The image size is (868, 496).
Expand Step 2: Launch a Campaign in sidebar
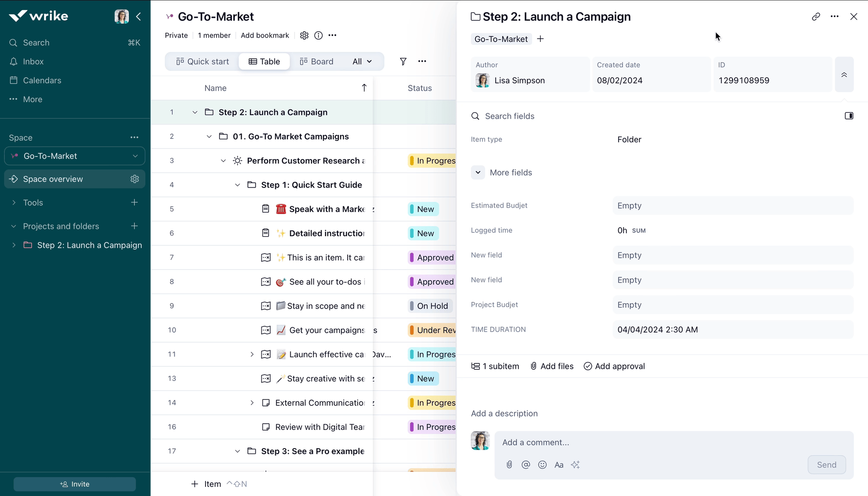[14, 245]
